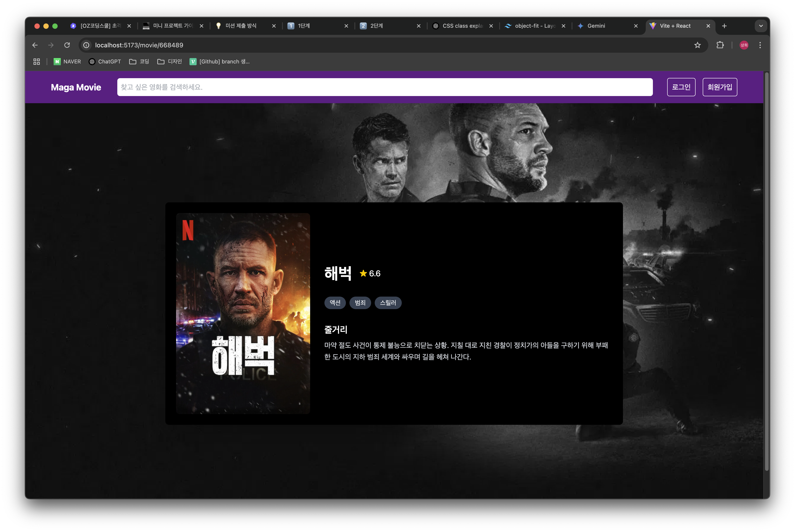795x532 pixels.
Task: Click the address bar URL
Action: point(139,45)
